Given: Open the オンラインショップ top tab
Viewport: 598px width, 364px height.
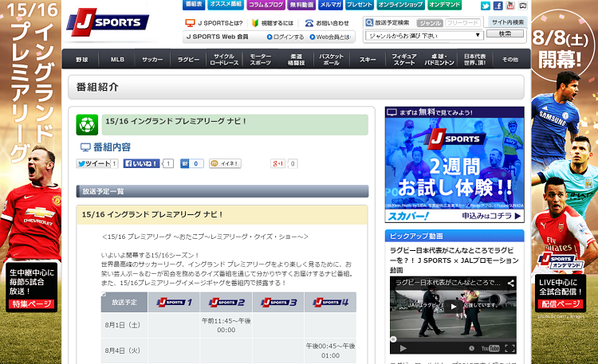Looking at the screenshot, I should tap(400, 5).
